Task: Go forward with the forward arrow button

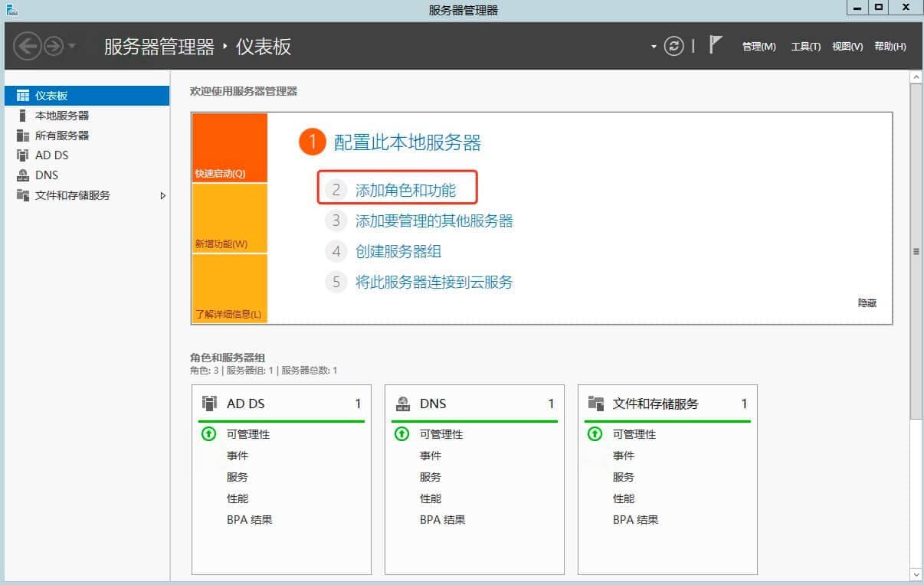Action: pos(54,47)
